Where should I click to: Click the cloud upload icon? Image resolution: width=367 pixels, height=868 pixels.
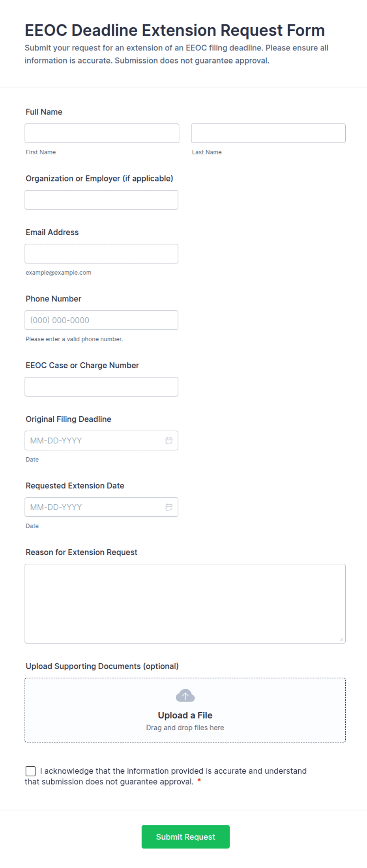(185, 696)
